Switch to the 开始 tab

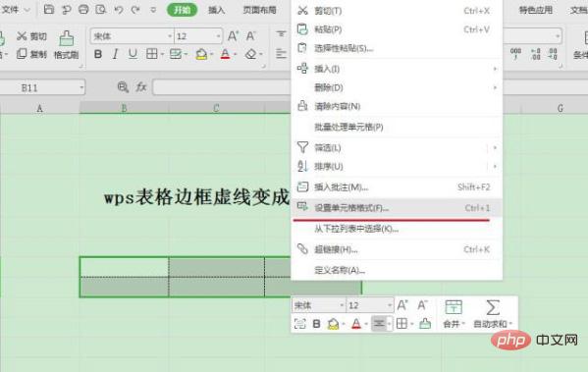182,10
